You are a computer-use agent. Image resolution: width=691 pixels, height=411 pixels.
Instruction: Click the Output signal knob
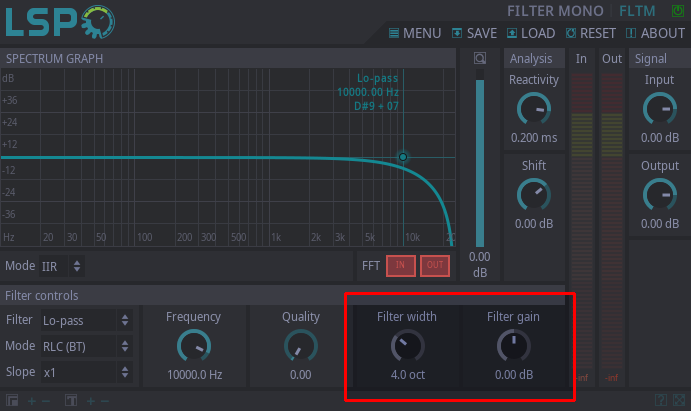click(x=659, y=194)
